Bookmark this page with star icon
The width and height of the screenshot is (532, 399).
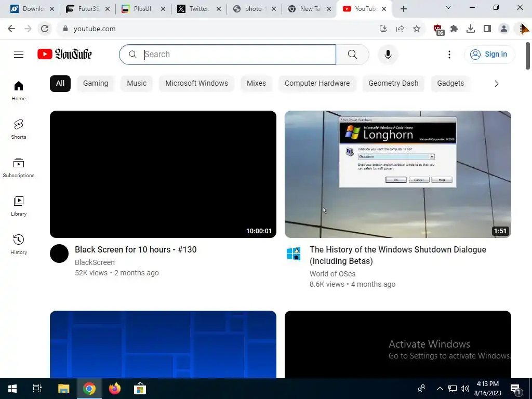click(x=417, y=29)
